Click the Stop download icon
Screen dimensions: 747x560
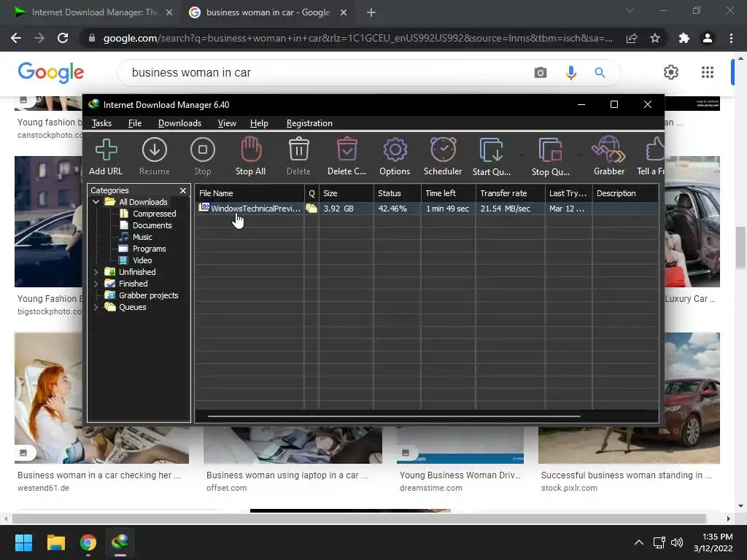(203, 149)
